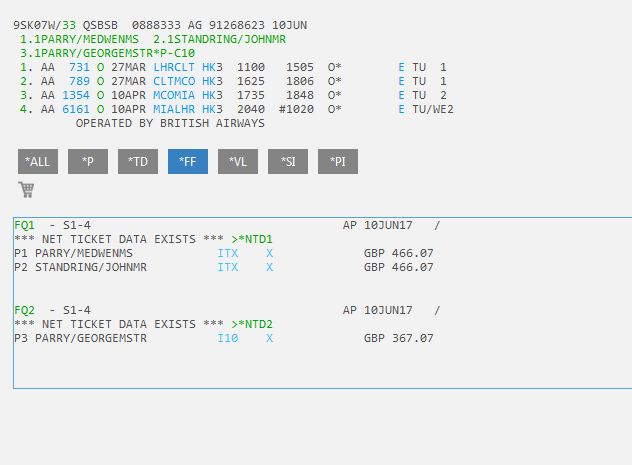Click flight number 6161 link
The image size is (632, 465).
pyautogui.click(x=76, y=109)
